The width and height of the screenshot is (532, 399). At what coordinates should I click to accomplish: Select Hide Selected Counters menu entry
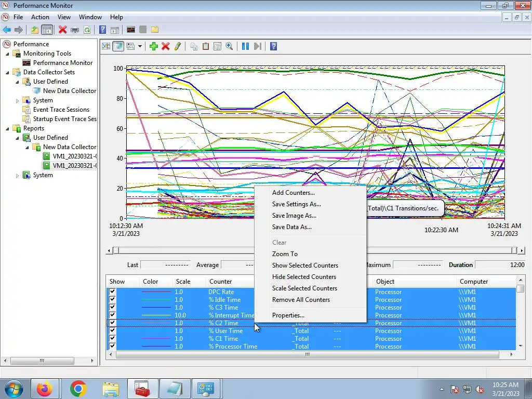[304, 277]
